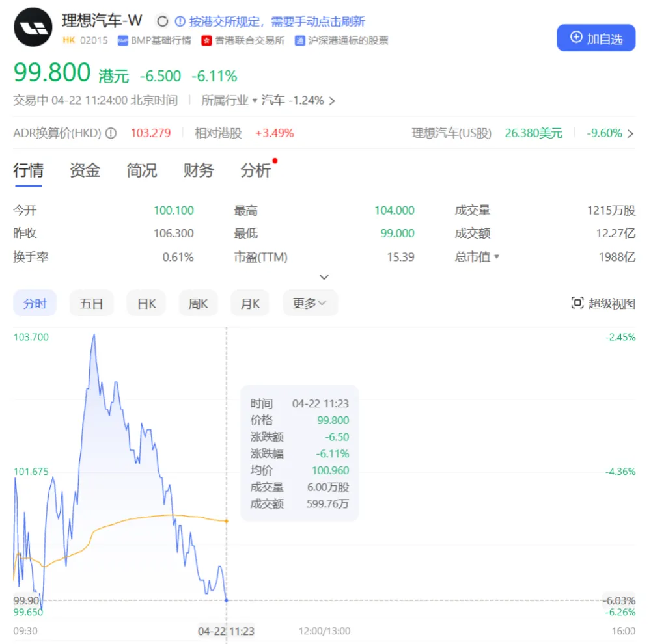This screenshot has width=651, height=644.
Task: Click the HK market tag icon
Action: click(x=69, y=40)
